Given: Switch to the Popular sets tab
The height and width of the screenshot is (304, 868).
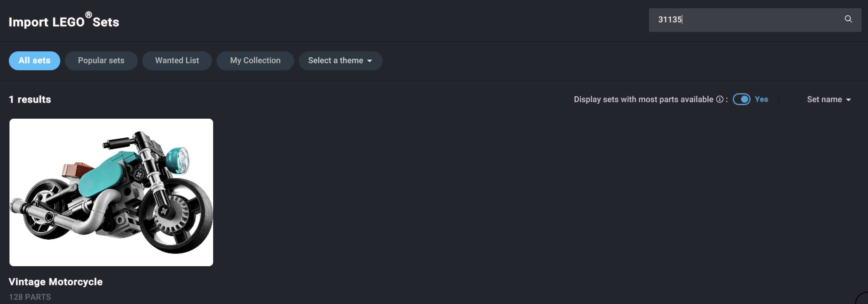Looking at the screenshot, I should tap(101, 61).
